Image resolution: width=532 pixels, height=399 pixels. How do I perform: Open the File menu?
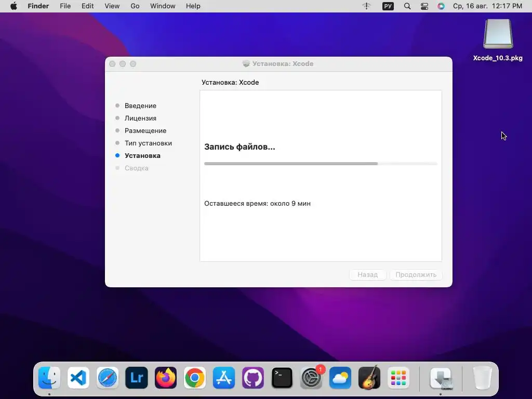click(65, 6)
